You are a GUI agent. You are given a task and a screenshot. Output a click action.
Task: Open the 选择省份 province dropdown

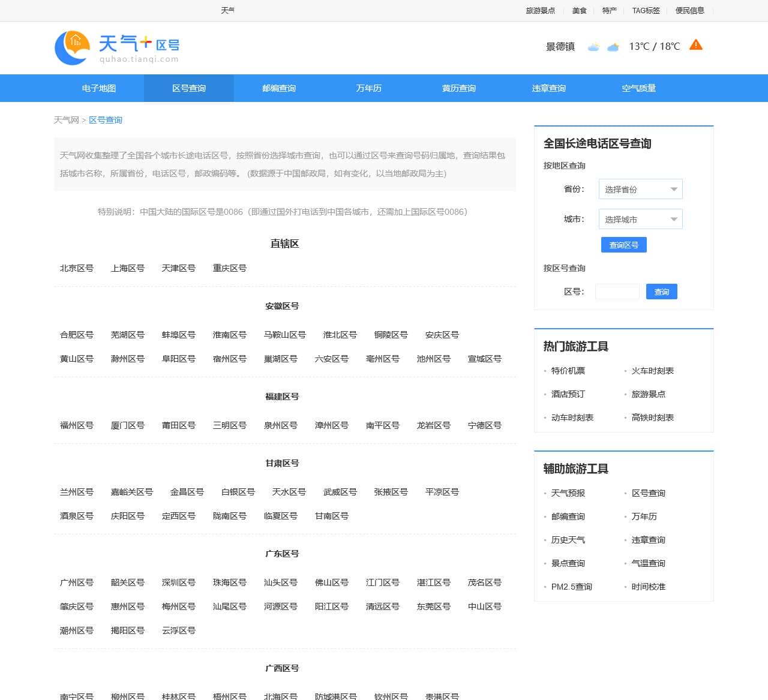coord(640,189)
